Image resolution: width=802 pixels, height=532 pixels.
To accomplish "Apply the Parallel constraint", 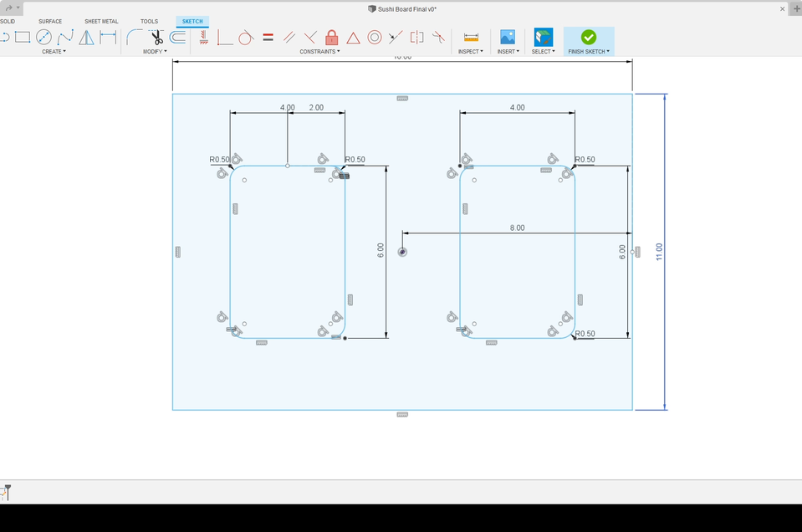I will pos(289,37).
